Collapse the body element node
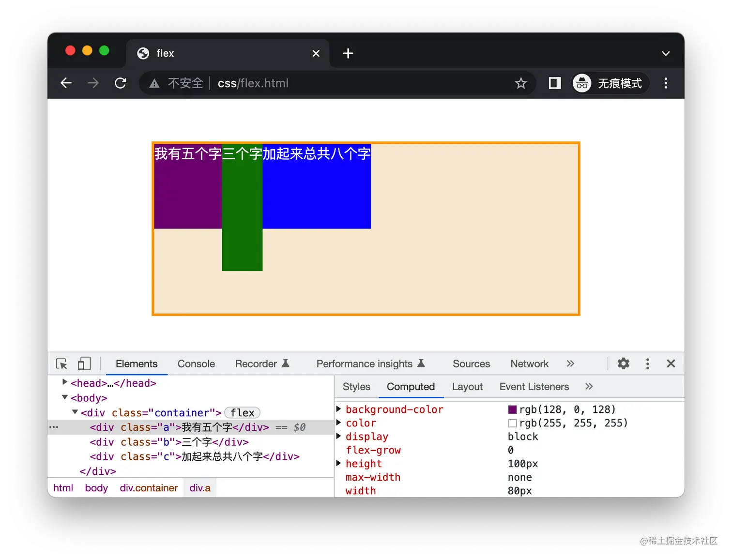The width and height of the screenshot is (732, 560). (x=65, y=397)
